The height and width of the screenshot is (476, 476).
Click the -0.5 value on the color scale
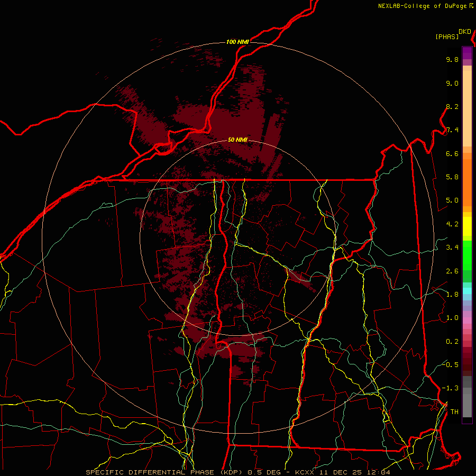click(x=450, y=364)
